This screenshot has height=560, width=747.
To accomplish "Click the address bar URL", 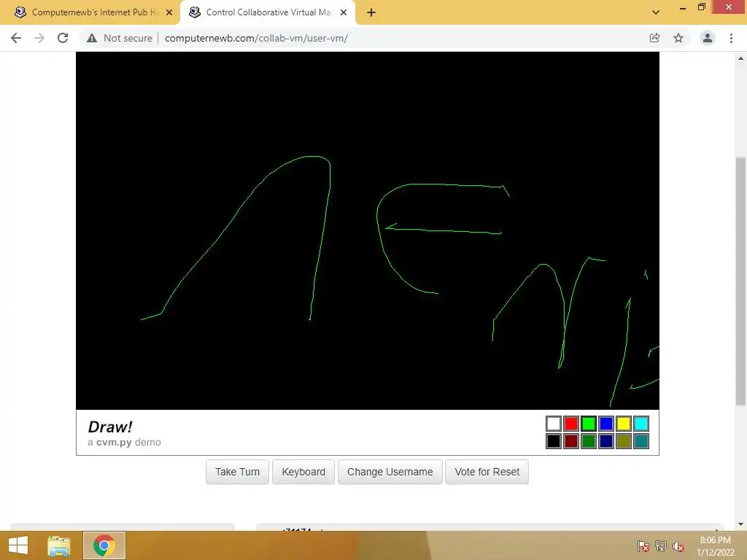I will tap(256, 38).
